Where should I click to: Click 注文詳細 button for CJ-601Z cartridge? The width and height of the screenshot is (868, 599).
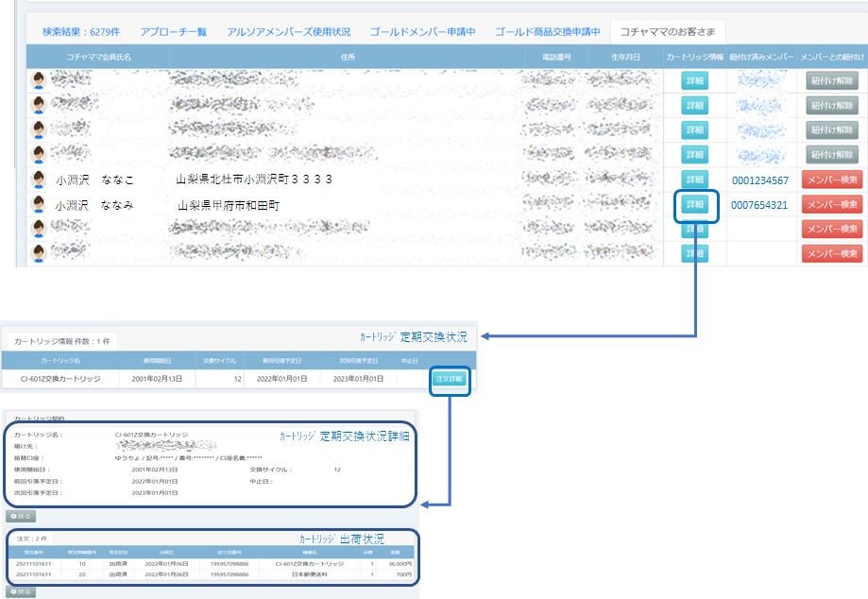pos(449,378)
